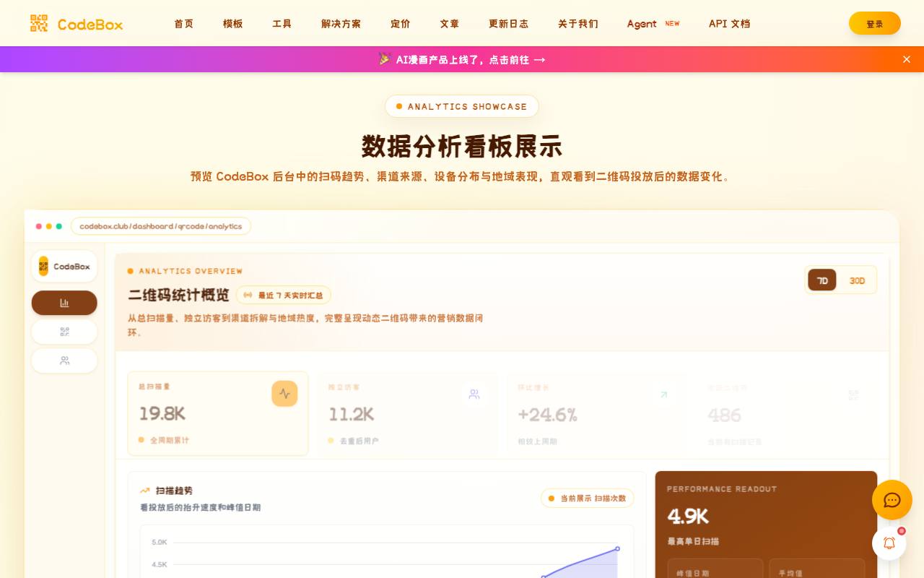Open the floating chat support button
This screenshot has height=578, width=924.
(892, 500)
